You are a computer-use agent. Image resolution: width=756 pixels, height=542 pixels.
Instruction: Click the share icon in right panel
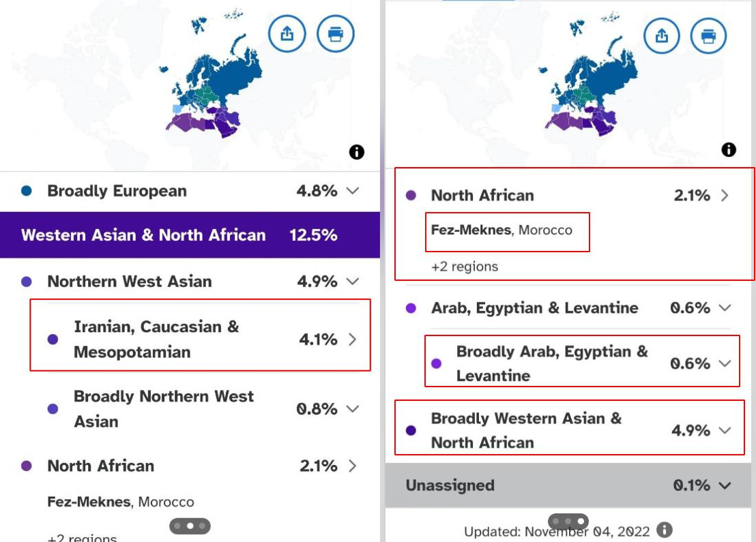click(661, 35)
